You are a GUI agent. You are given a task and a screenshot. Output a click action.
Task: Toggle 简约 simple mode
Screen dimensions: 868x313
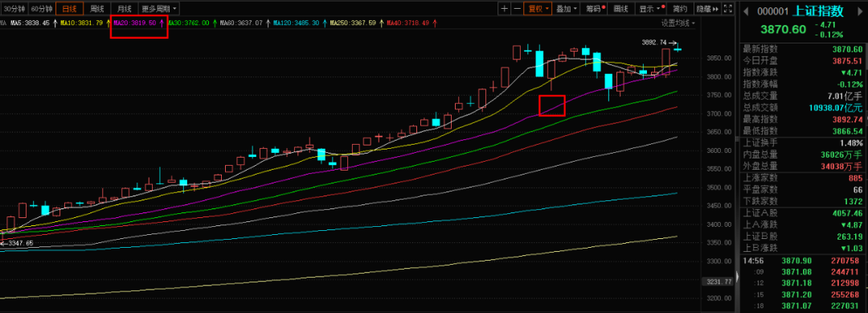tap(680, 9)
